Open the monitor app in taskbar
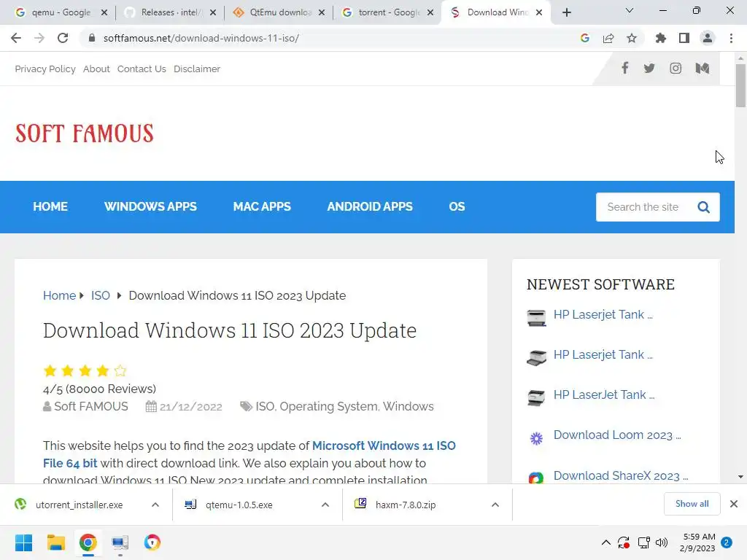Screen dimensions: 747x560 click(120, 542)
